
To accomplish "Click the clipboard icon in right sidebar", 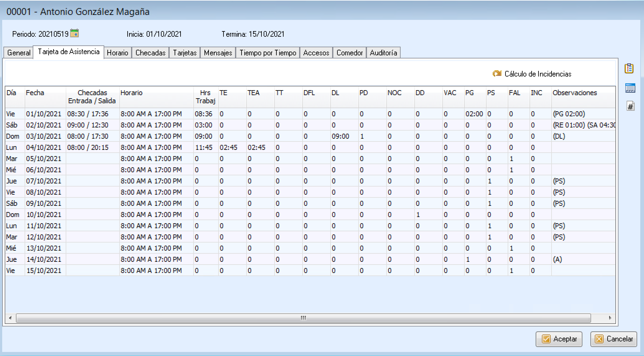I will [629, 68].
